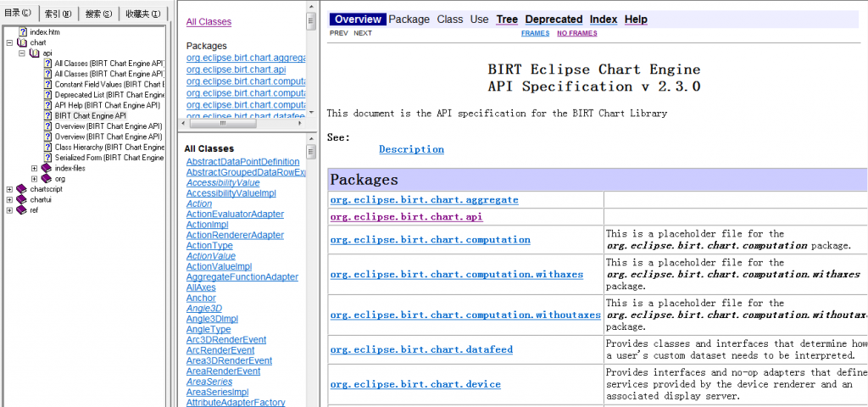Open Tree in the Javadoc navigation bar

point(507,20)
